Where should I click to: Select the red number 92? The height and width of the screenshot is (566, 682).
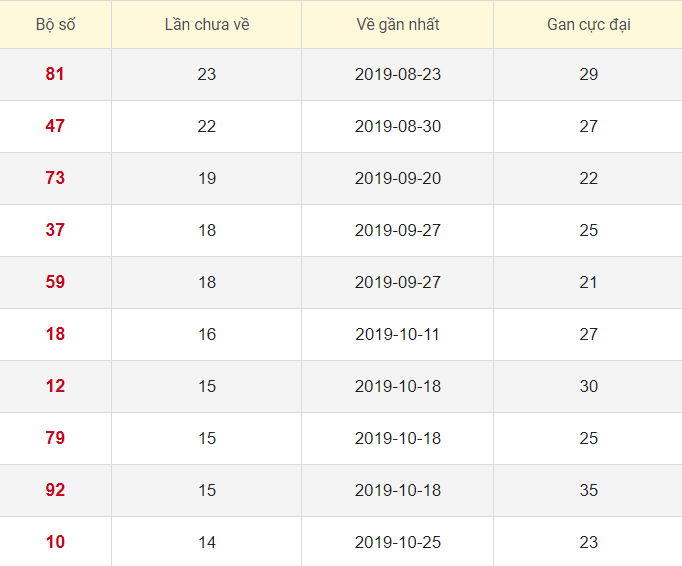55,490
